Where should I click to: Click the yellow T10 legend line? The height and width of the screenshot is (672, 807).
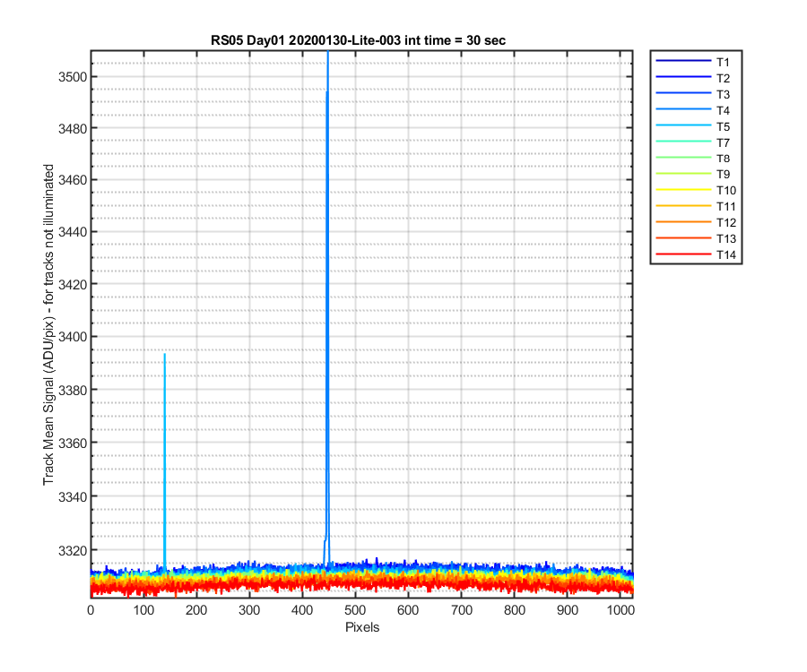(x=683, y=189)
